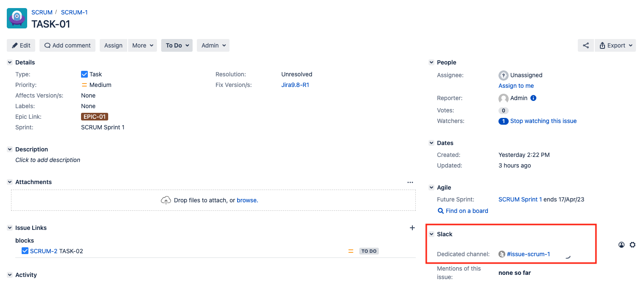Image resolution: width=644 pixels, height=288 pixels.
Task: Click the upload cloud icon in Attachments
Action: pos(166,200)
